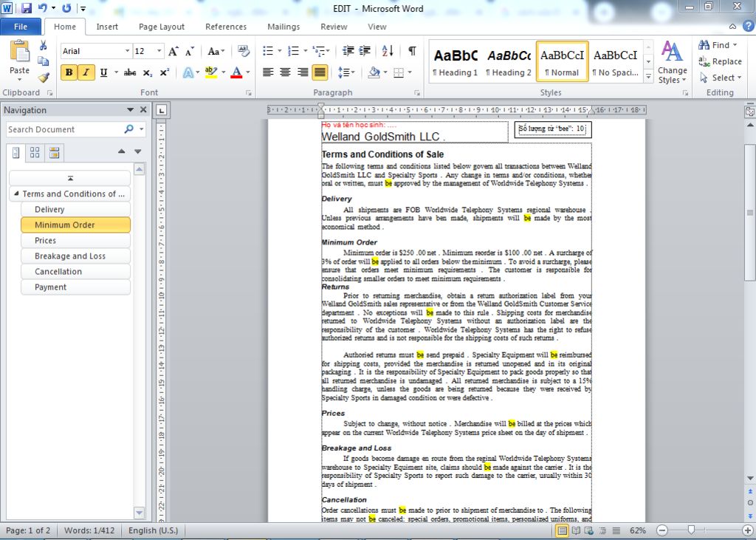Click the Paste clipboard icon
Image resolution: width=756 pixels, height=540 pixels.
pos(20,52)
